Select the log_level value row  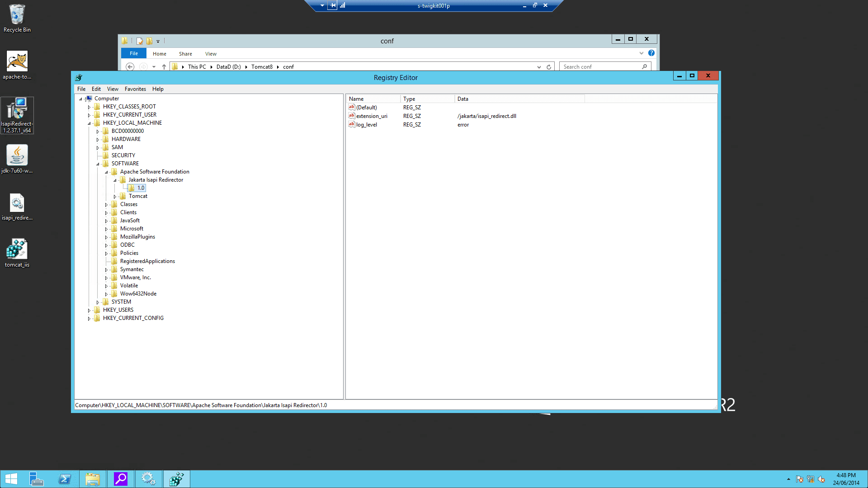pos(466,125)
